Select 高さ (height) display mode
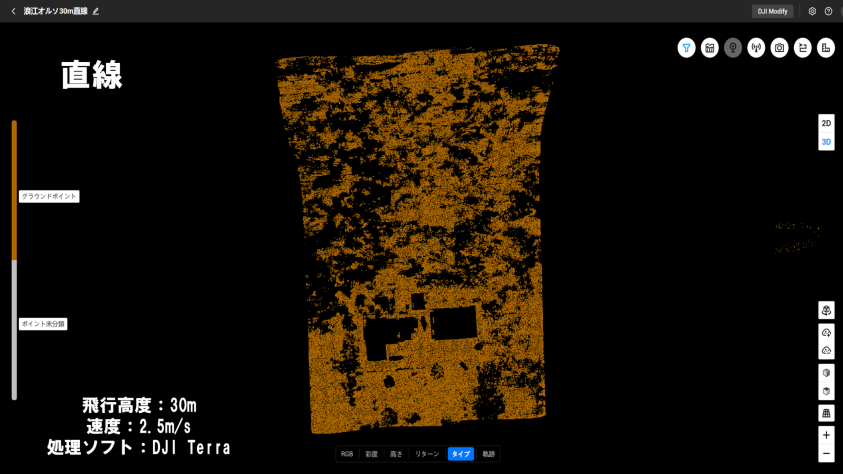843x474 pixels. click(396, 454)
